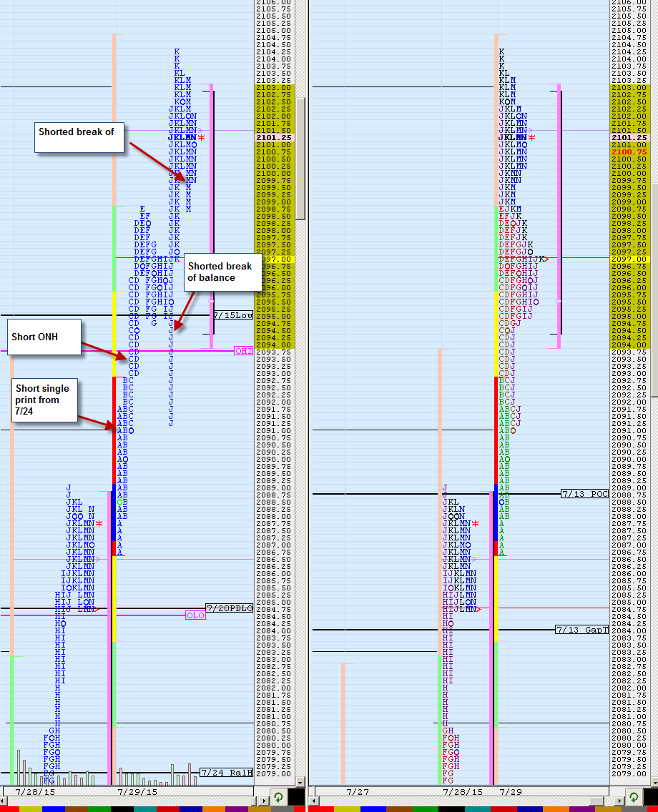Pick the orange swatch under the right chart
The width and height of the screenshot is (658, 812).
pyautogui.click(x=556, y=809)
